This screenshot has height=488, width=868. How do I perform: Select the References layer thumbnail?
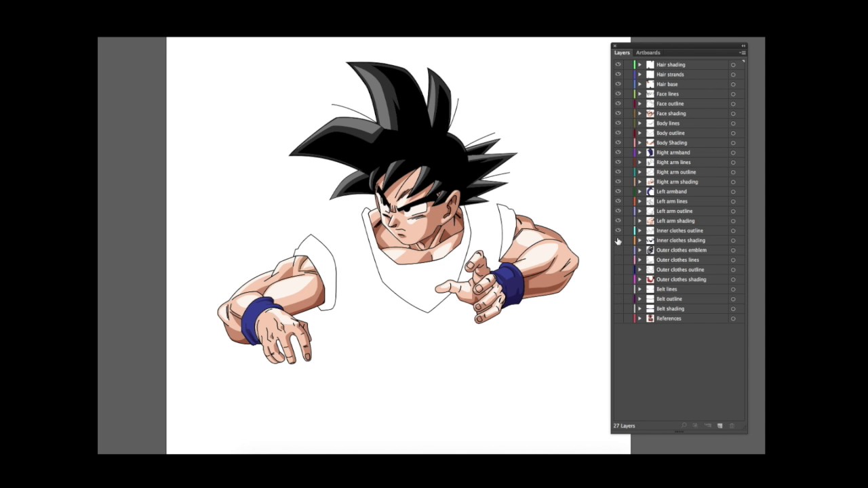point(650,319)
